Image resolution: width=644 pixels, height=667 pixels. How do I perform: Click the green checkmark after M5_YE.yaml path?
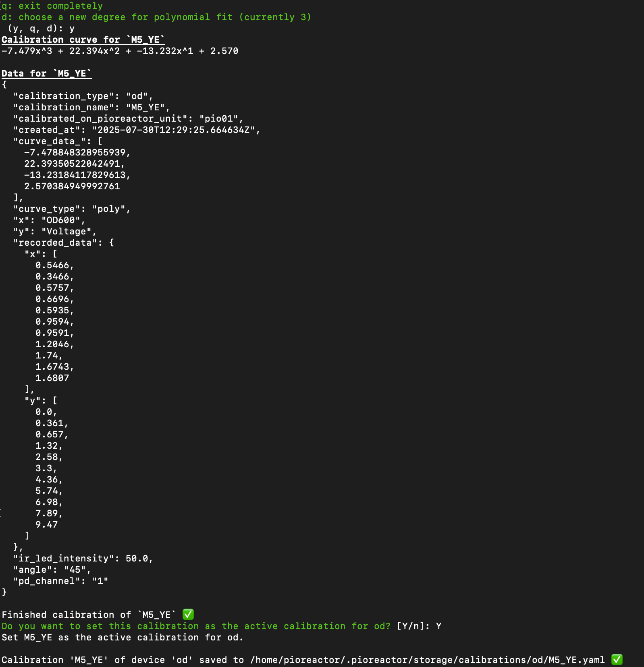(617, 659)
